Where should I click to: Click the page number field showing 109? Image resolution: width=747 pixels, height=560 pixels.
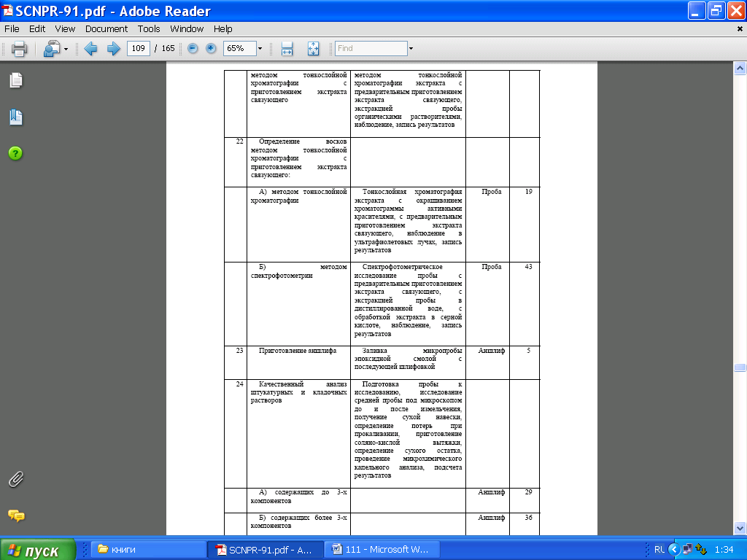click(139, 49)
